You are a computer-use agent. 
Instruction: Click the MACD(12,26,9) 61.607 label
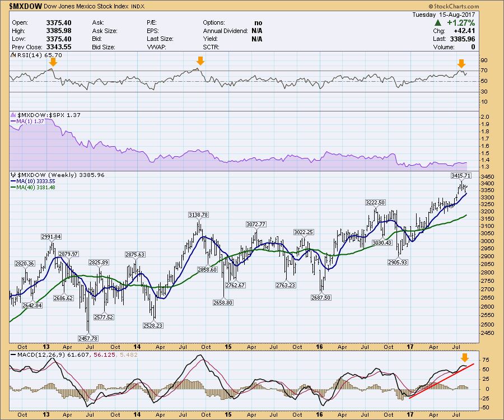pos(54,355)
